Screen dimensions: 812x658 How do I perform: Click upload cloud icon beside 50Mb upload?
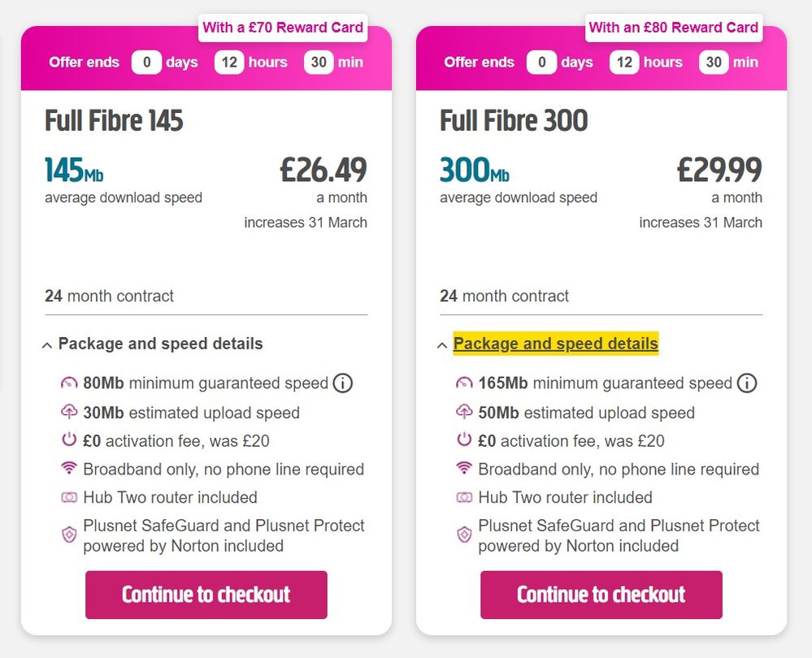[464, 413]
